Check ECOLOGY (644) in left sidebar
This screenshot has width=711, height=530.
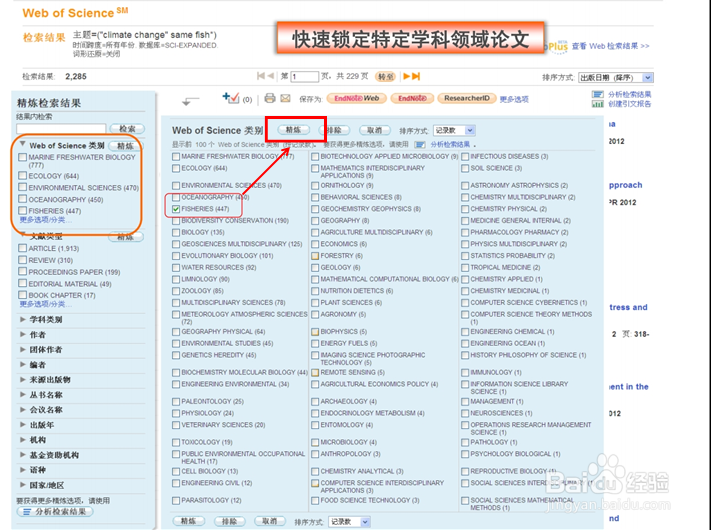22,175
